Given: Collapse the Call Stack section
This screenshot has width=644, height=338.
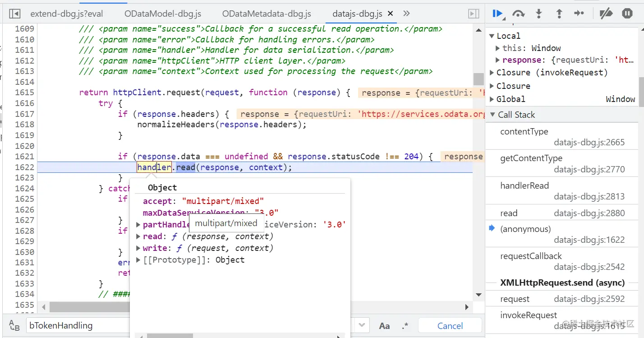Looking at the screenshot, I should click(x=492, y=115).
